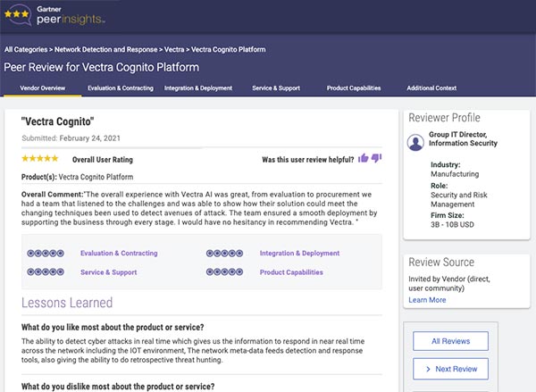The width and height of the screenshot is (536, 392).
Task: Open Evaluation & Contracting rating link
Action: click(119, 254)
